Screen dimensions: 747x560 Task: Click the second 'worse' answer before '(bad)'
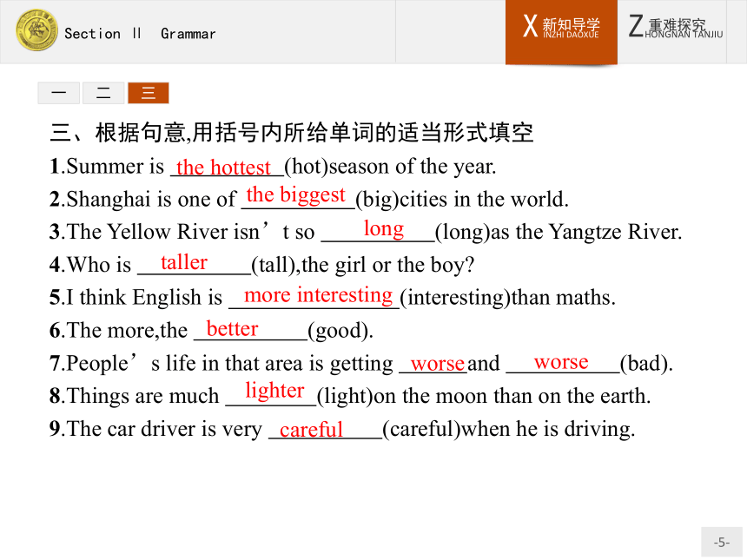click(x=561, y=362)
